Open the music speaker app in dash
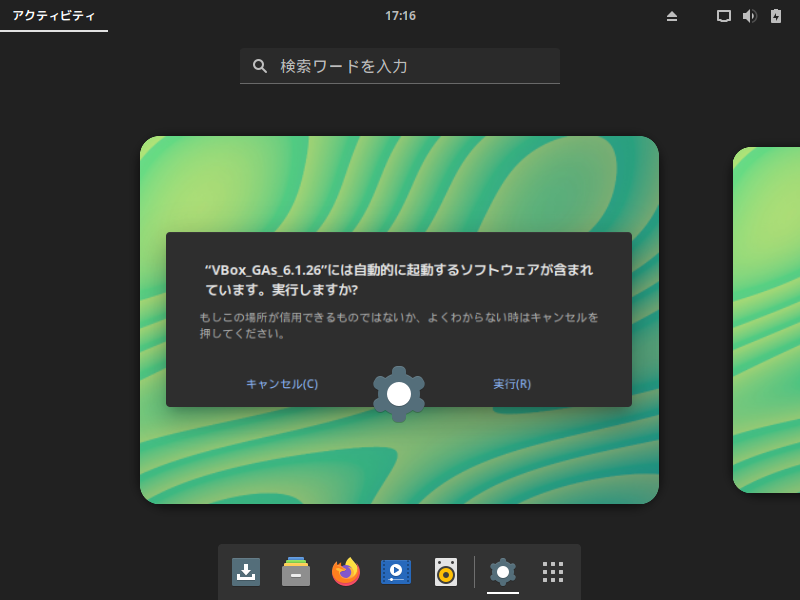800x600 pixels. click(446, 571)
